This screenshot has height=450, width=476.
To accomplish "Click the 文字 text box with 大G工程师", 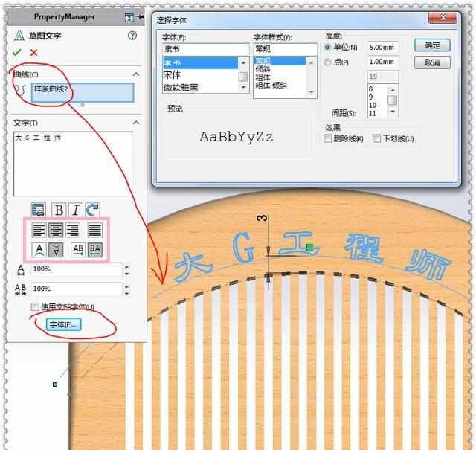I will 73,164.
